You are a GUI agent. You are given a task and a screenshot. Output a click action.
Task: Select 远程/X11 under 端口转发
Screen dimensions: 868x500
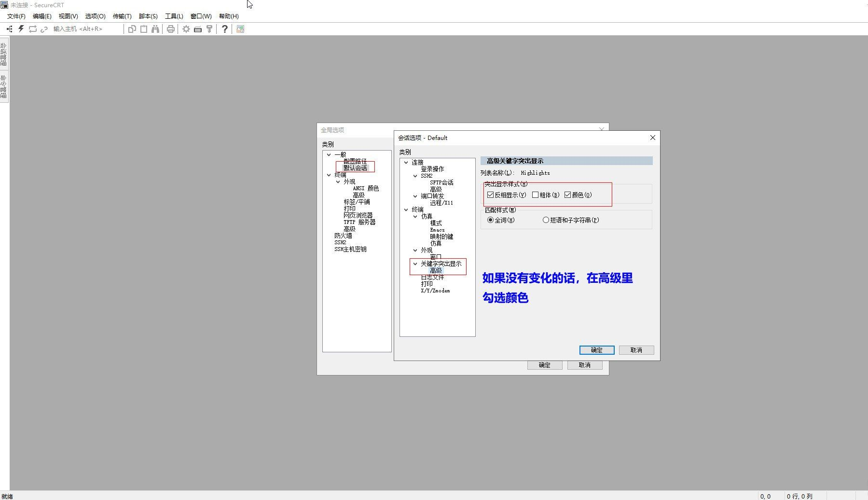[x=441, y=203]
